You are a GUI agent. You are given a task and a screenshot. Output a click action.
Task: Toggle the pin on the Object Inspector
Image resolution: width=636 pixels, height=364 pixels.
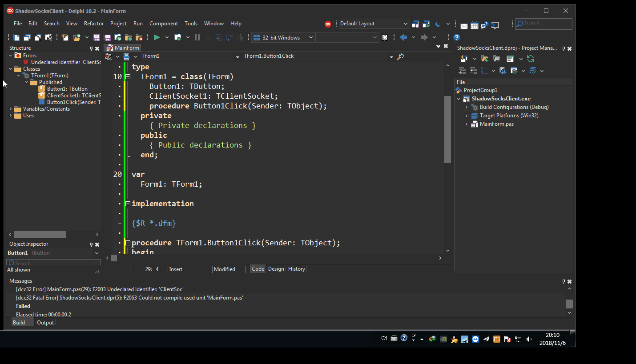tap(91, 244)
